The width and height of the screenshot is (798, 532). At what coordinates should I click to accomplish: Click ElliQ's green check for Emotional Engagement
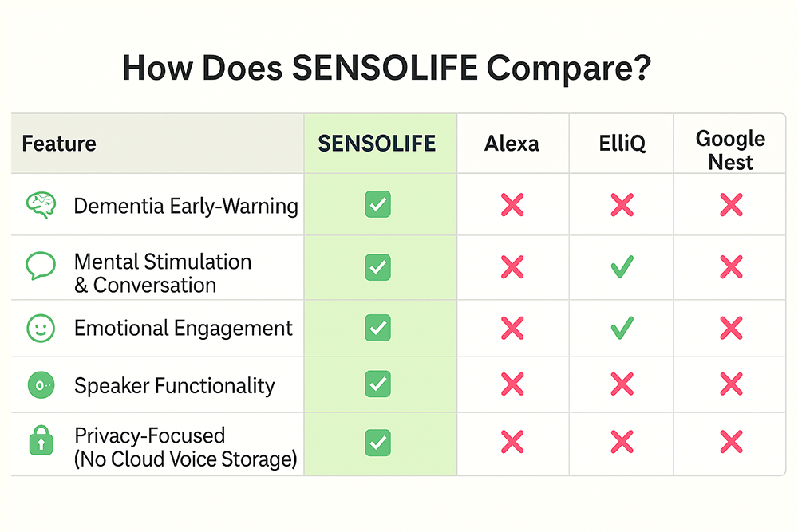622,327
